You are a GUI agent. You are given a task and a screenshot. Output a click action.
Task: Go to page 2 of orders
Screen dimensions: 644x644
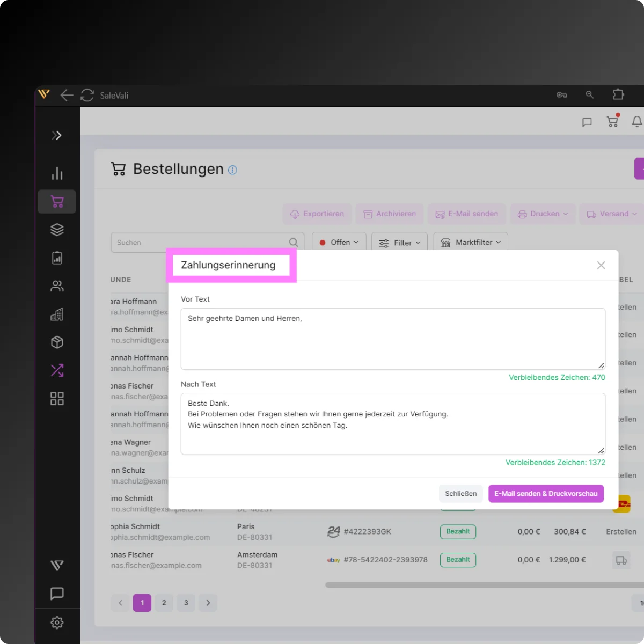tap(164, 603)
